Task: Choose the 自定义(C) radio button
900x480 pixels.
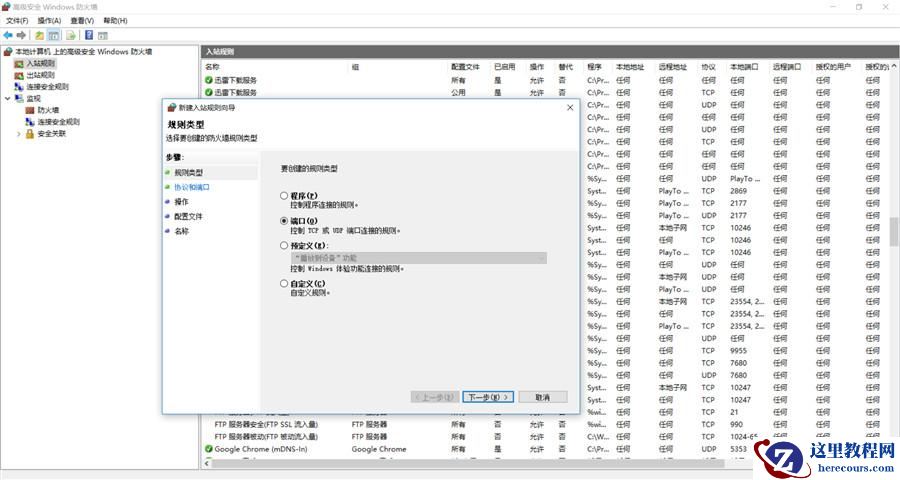Action: [285, 284]
